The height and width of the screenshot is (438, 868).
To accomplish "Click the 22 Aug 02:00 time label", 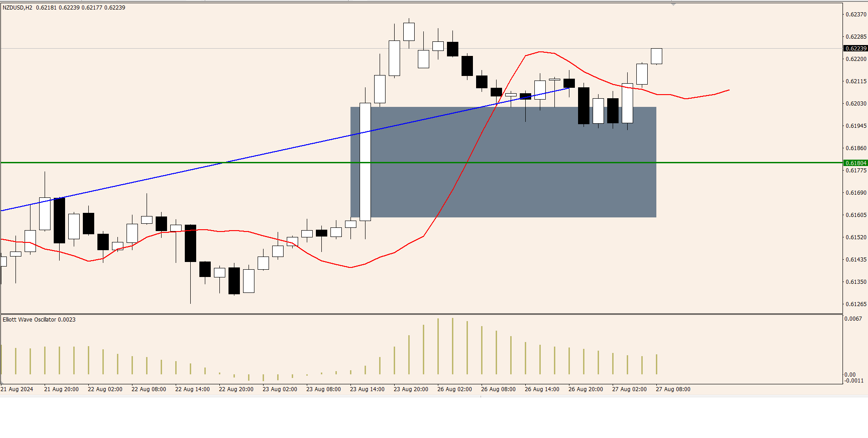I will pos(105,389).
